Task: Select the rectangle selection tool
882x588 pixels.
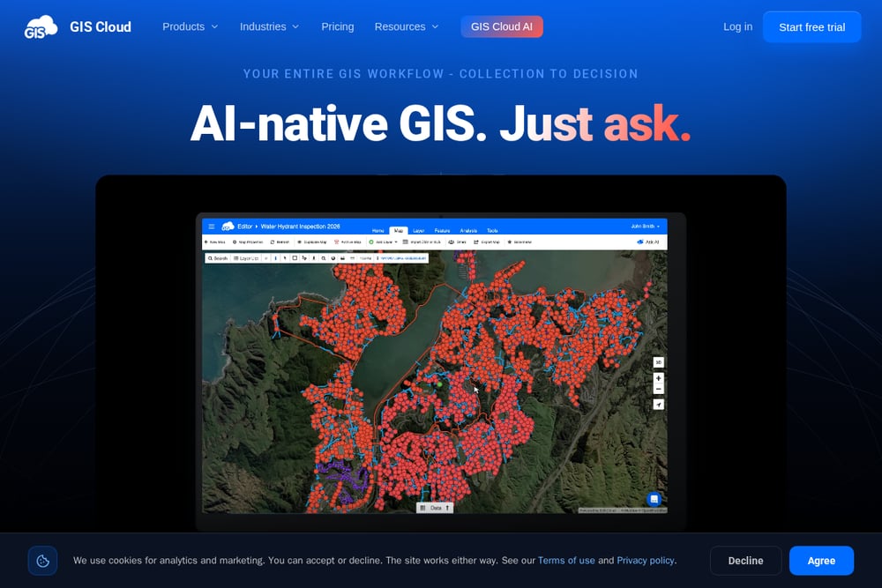Action: [295, 258]
